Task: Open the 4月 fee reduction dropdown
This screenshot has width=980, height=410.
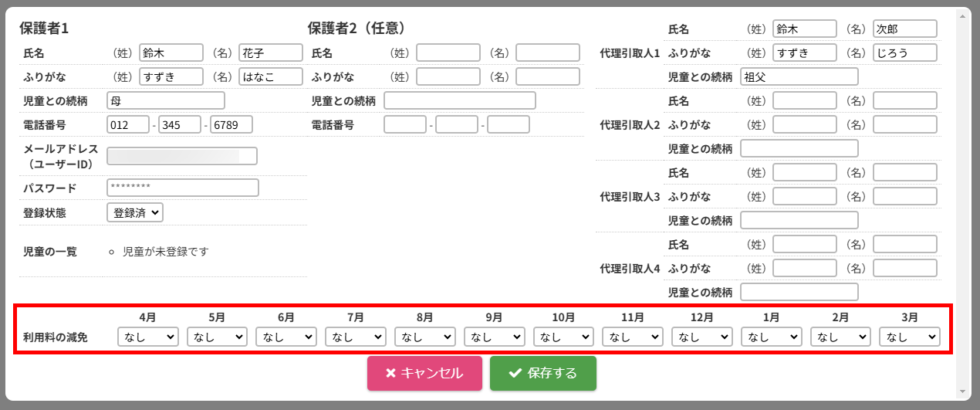Action: coord(148,337)
